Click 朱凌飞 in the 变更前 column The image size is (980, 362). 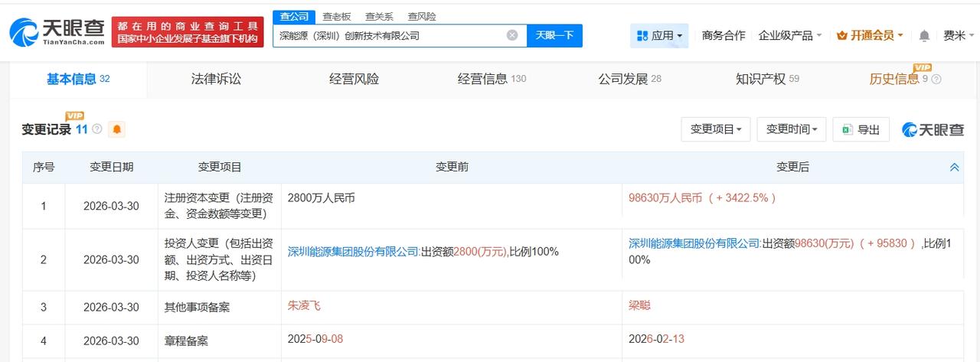pyautogui.click(x=304, y=305)
